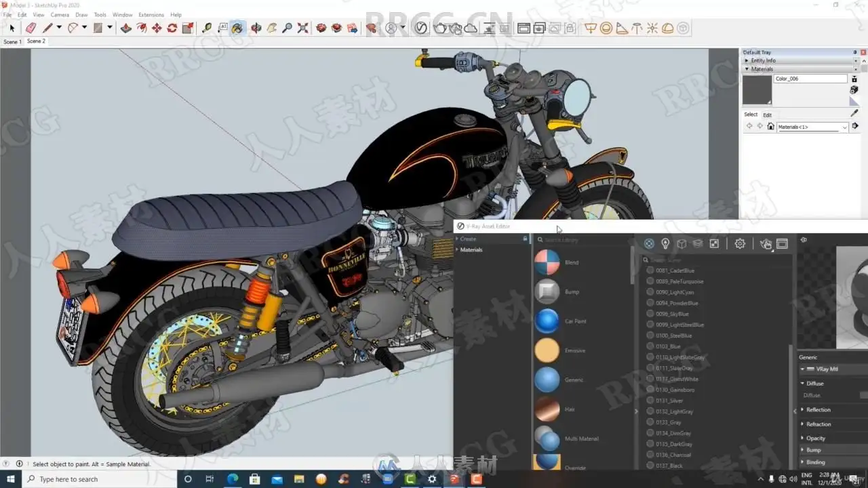The height and width of the screenshot is (488, 868).
Task: Open the Extensions menu
Action: coord(151,14)
